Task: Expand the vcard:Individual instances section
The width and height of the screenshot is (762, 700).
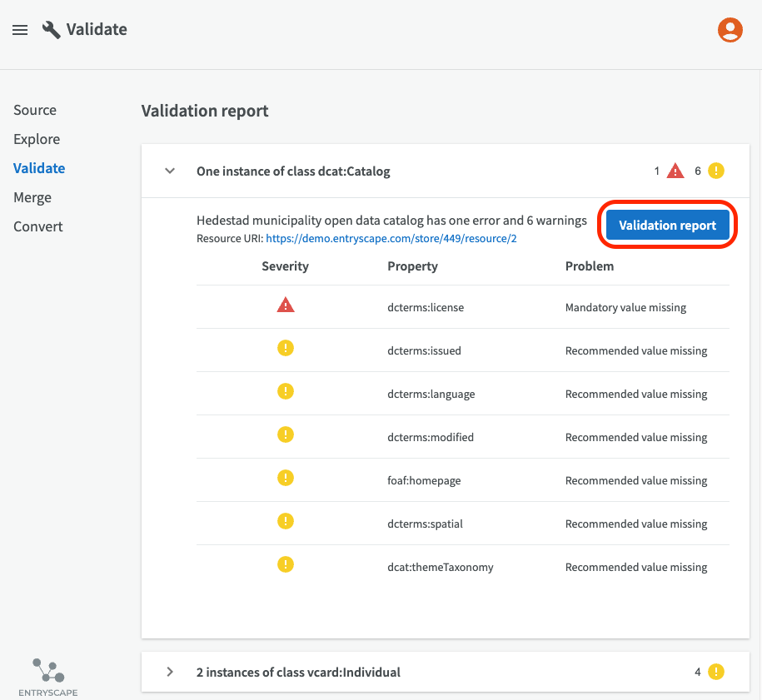Action: coord(170,672)
